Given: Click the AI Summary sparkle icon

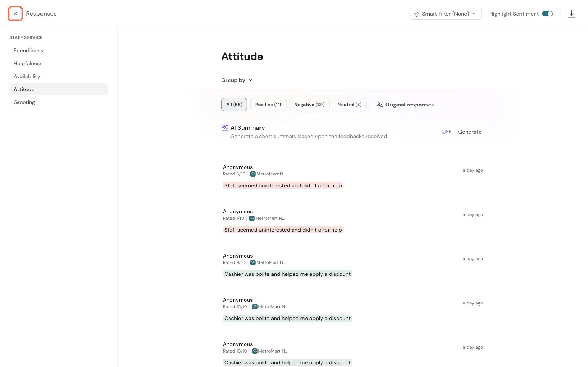Looking at the screenshot, I should pyautogui.click(x=225, y=128).
